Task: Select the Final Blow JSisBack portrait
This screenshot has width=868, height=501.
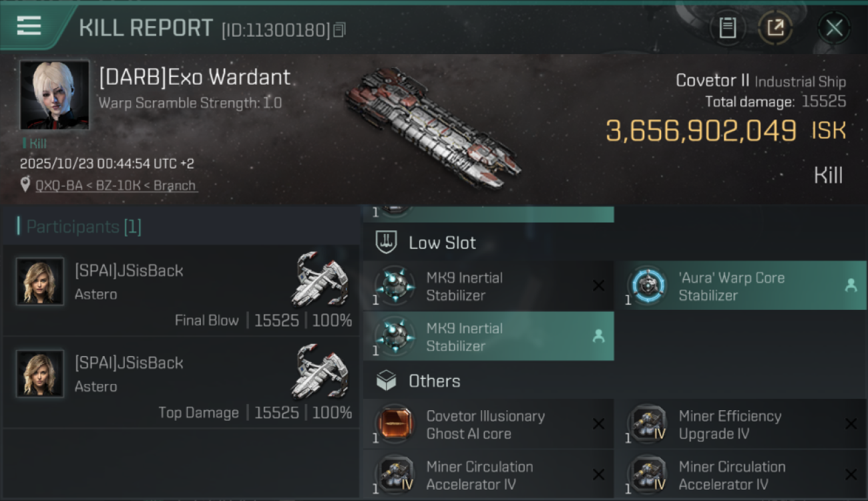Action: [40, 282]
